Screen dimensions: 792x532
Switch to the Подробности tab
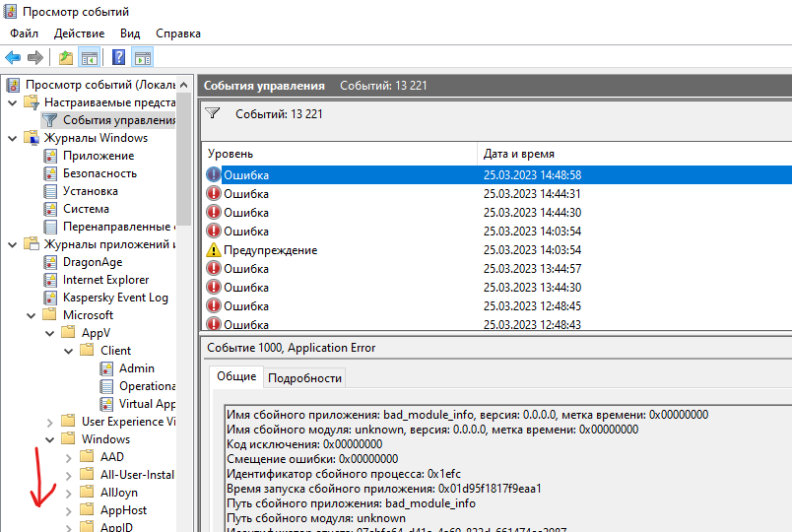(x=304, y=378)
